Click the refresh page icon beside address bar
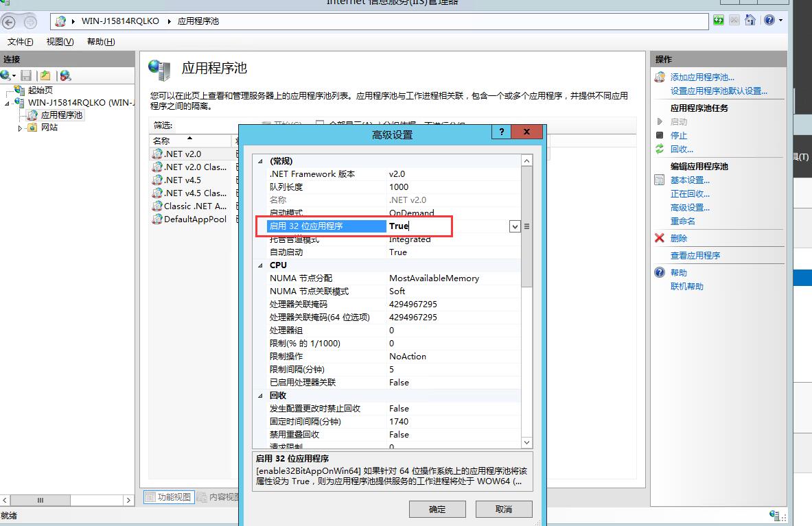 [719, 21]
